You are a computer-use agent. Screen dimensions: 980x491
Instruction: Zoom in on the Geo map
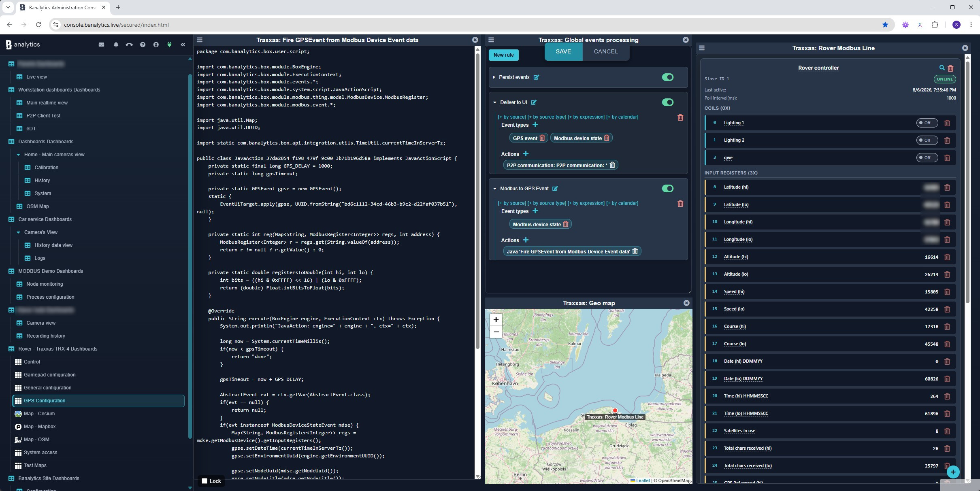tap(496, 320)
